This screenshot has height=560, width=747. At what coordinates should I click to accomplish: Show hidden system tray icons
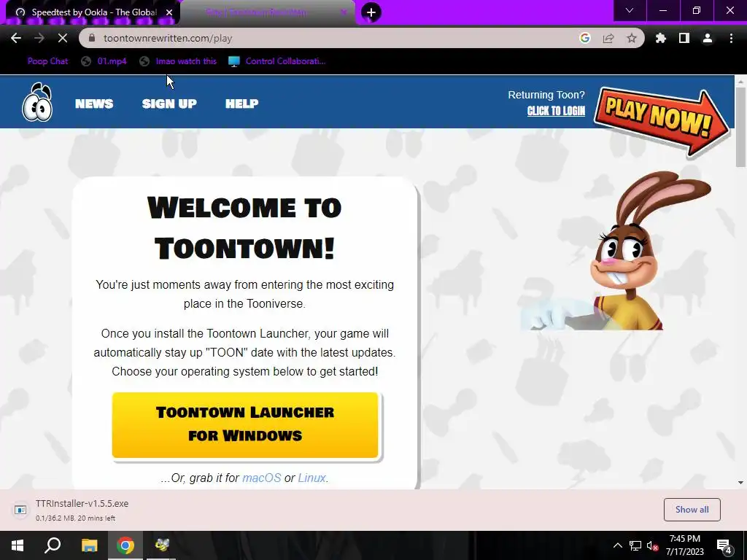pyautogui.click(x=617, y=545)
